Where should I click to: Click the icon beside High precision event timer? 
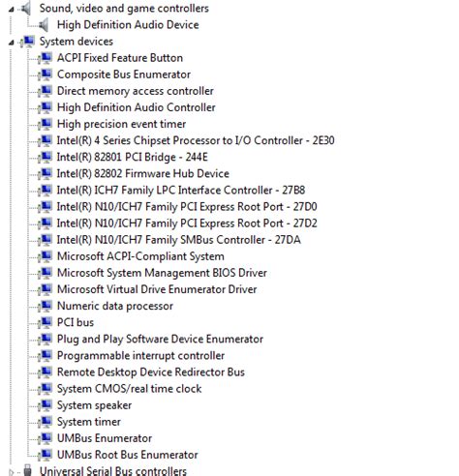(45, 124)
